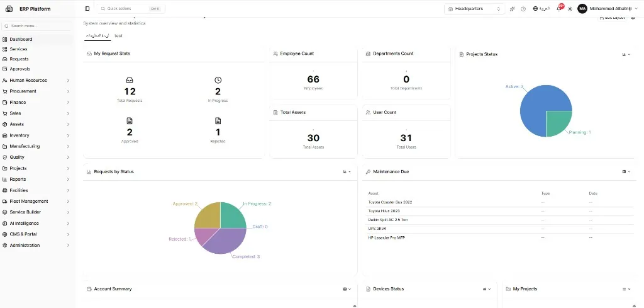The image size is (644, 308).
Task: Click the Assets cube icon in sidebar
Action: click(x=5, y=124)
